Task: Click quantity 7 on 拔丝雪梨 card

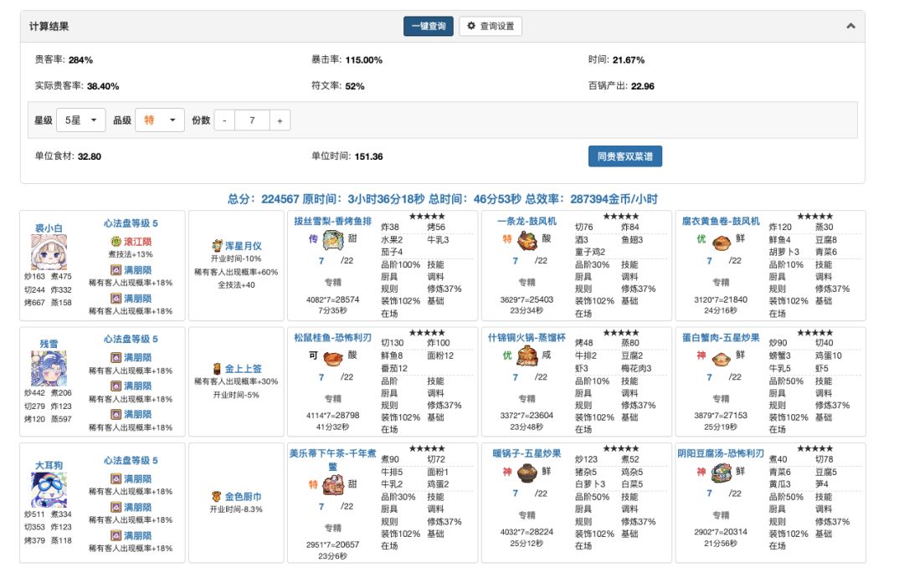Action: pos(321,261)
